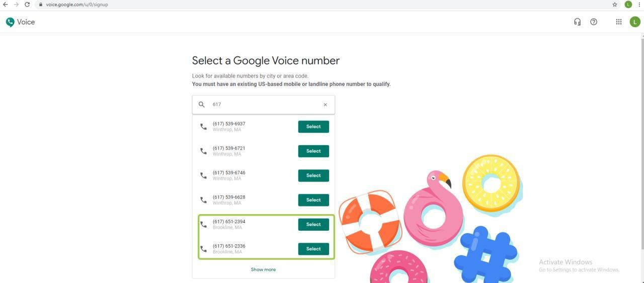Open the Google apps grid icon
Screen dimensions: 644x283
(619, 22)
